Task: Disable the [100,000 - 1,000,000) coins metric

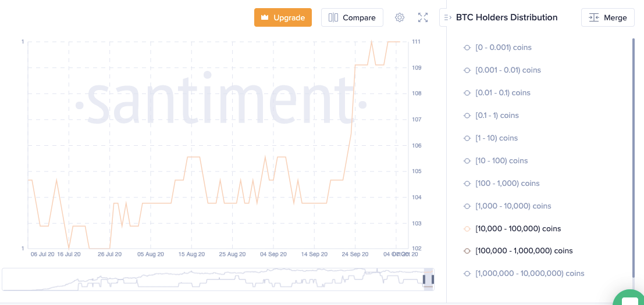Action: pyautogui.click(x=518, y=250)
